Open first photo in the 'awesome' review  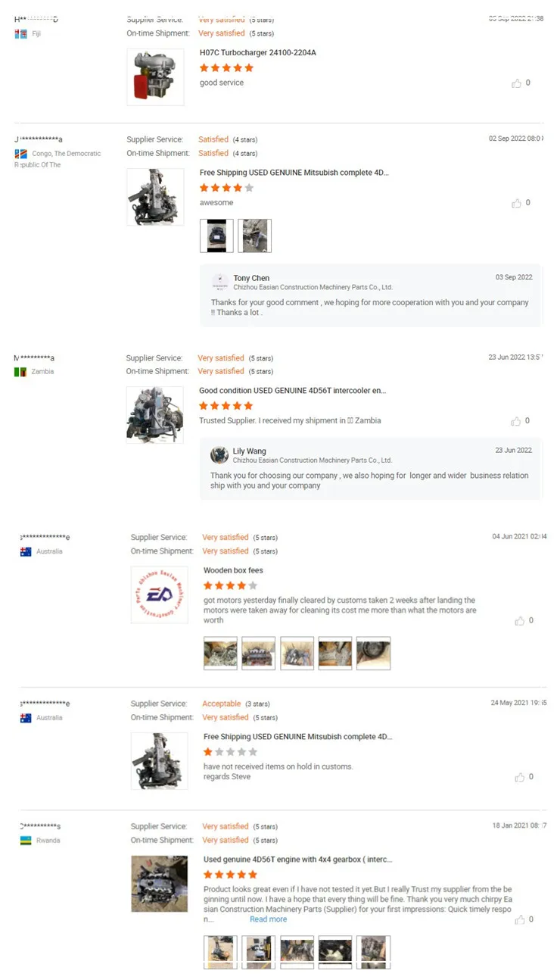click(x=216, y=236)
